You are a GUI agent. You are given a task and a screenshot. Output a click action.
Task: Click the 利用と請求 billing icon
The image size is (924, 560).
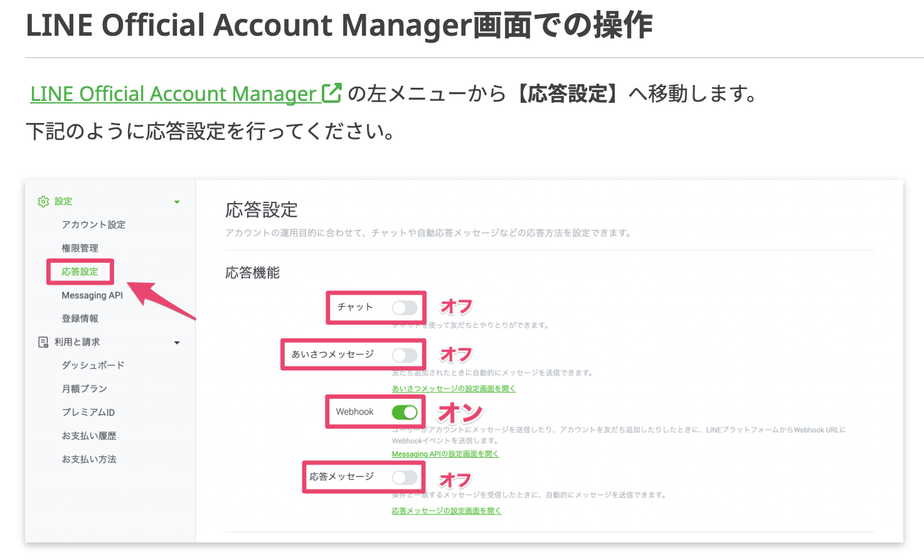tap(43, 342)
